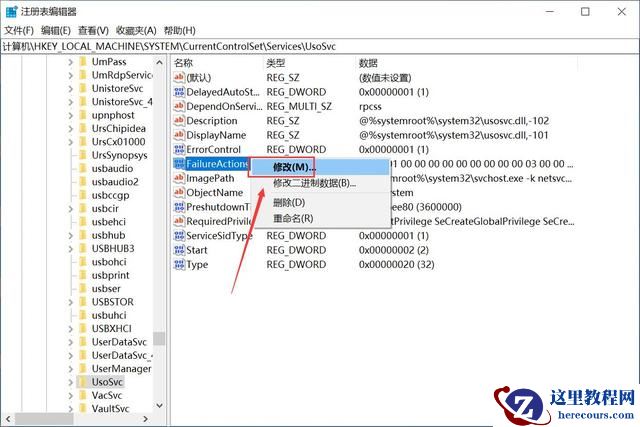This screenshot has height=427, width=640.
Task: Click the VacSvc folder icon
Action: coord(83,396)
